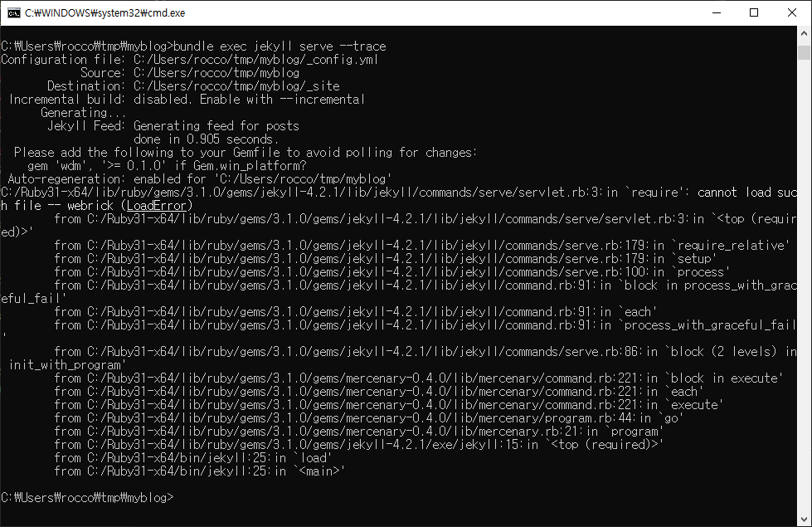
Task: Minimize the cmd.exe window
Action: coord(715,12)
